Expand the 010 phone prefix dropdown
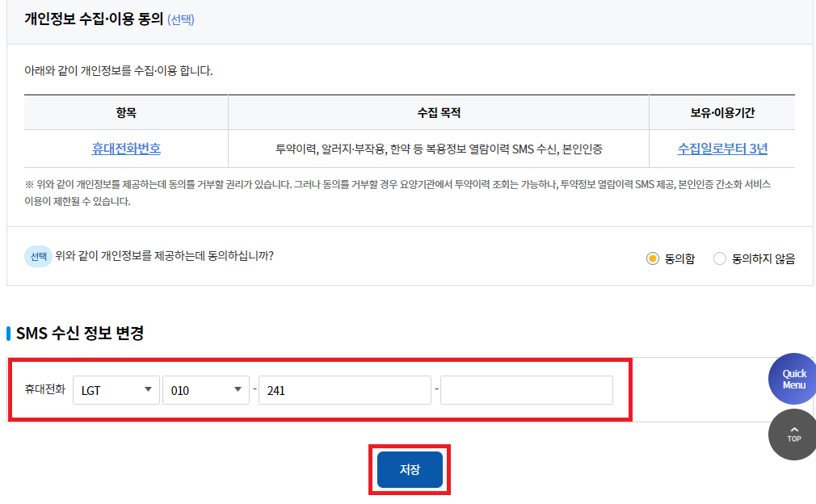The height and width of the screenshot is (504, 816). pos(206,389)
